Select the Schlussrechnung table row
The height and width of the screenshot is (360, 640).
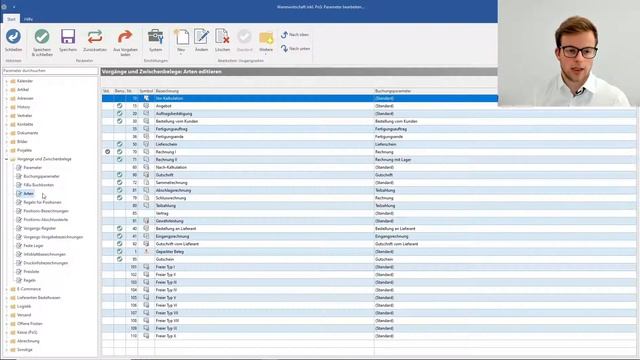[369, 198]
